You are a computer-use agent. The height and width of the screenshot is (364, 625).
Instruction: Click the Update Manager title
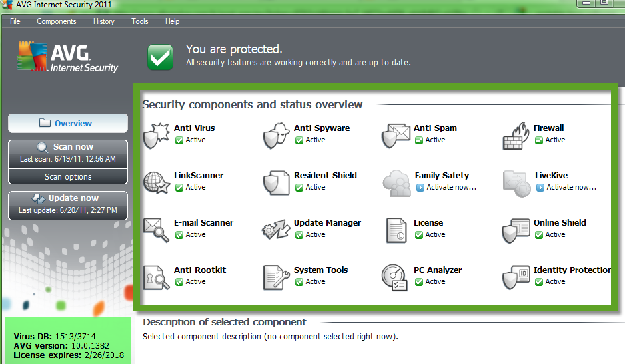click(x=328, y=223)
